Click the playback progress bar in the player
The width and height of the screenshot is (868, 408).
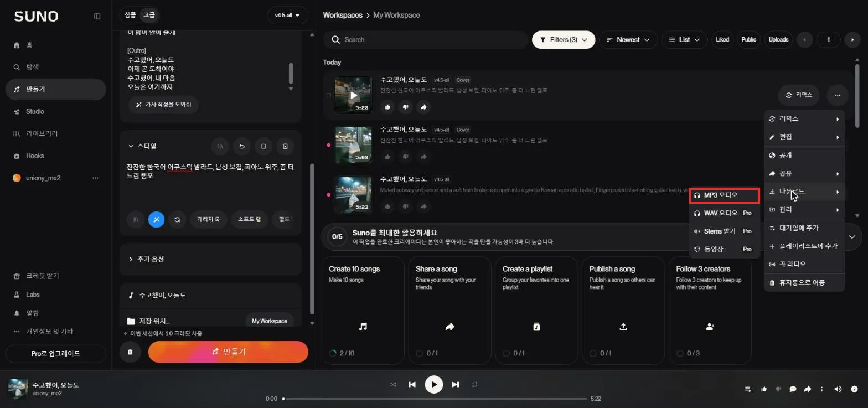pyautogui.click(x=435, y=399)
